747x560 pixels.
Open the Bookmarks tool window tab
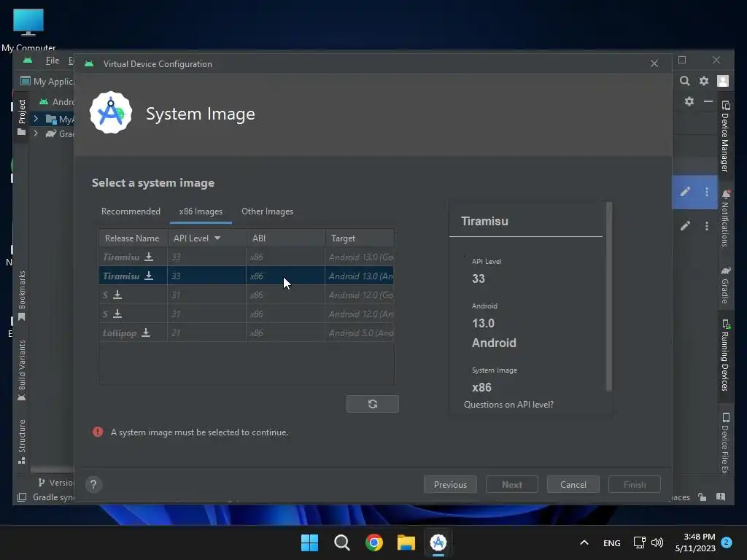pyautogui.click(x=21, y=296)
